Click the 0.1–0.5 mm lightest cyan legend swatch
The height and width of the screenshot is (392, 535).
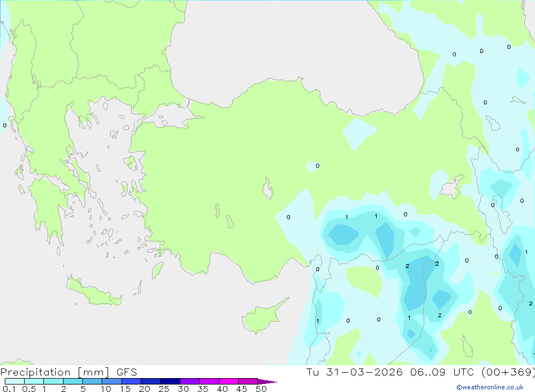[14, 381]
